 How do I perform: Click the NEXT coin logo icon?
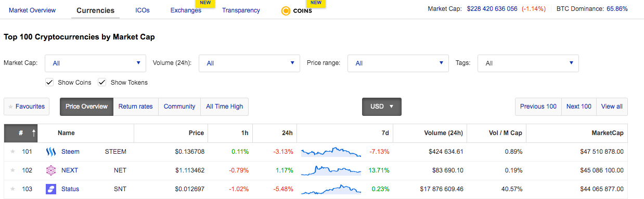pyautogui.click(x=50, y=170)
